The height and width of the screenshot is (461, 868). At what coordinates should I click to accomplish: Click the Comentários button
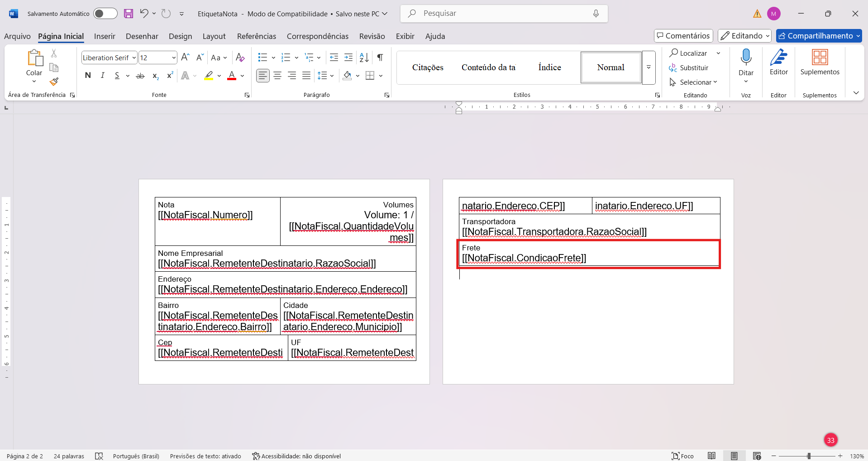pyautogui.click(x=683, y=36)
